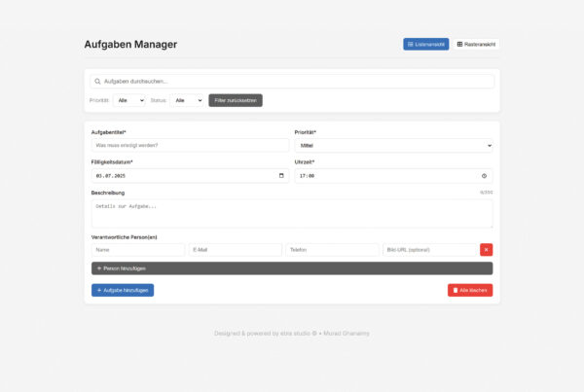Click the Aufgaben durchsuchen search field
Image resolution: width=584 pixels, height=392 pixels.
click(x=292, y=81)
